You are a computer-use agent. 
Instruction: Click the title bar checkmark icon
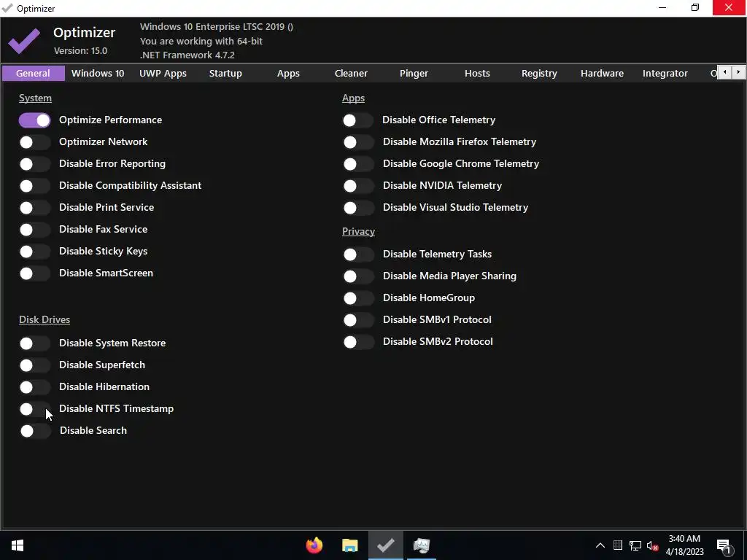pyautogui.click(x=7, y=8)
